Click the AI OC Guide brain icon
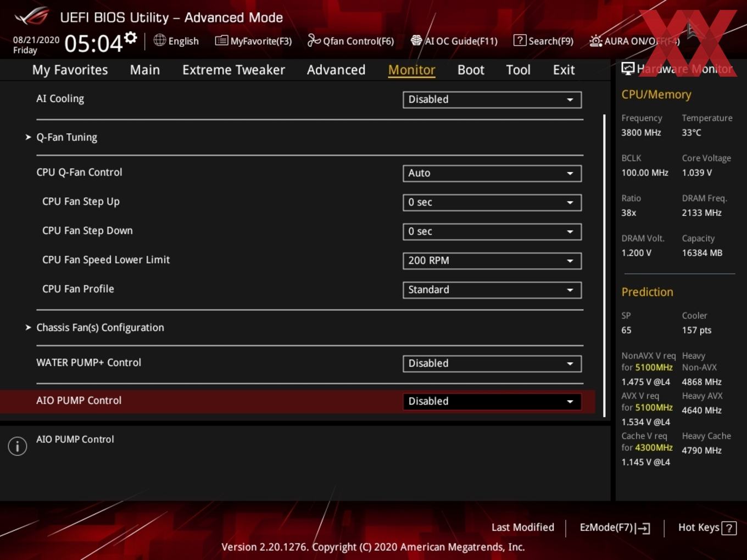Image resolution: width=747 pixels, height=560 pixels. click(x=416, y=40)
